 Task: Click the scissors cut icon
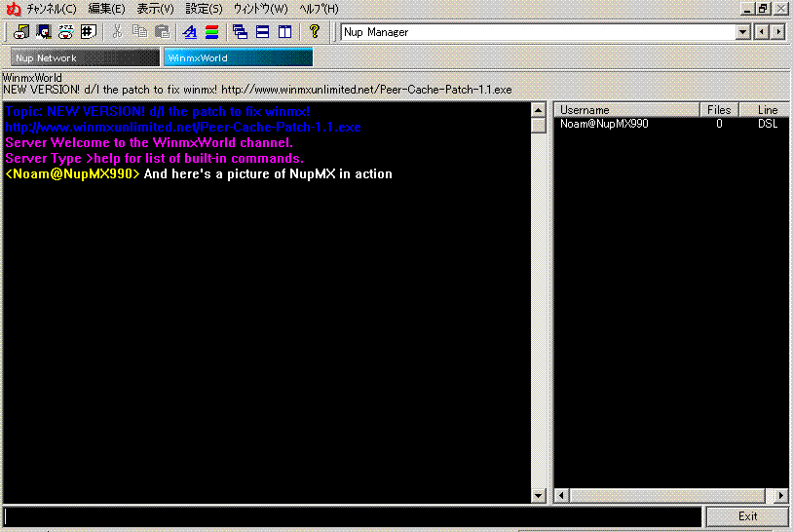(x=117, y=32)
